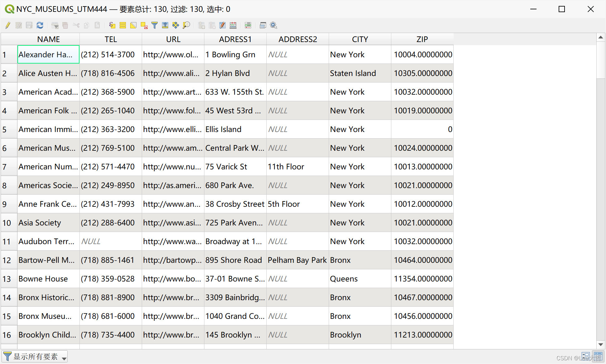Select row number 1 header
This screenshot has width=606, height=364.
point(9,54)
